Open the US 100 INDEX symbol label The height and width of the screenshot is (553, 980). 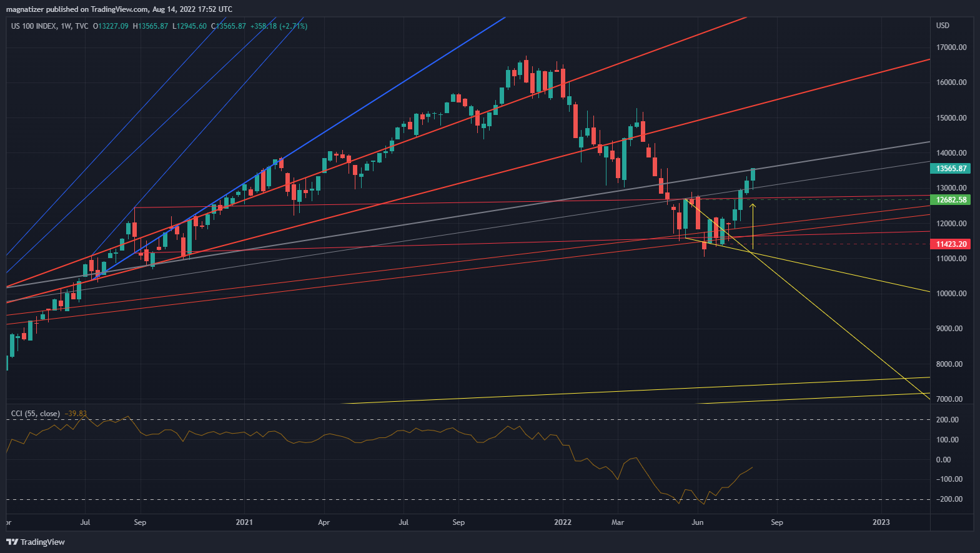(34, 26)
